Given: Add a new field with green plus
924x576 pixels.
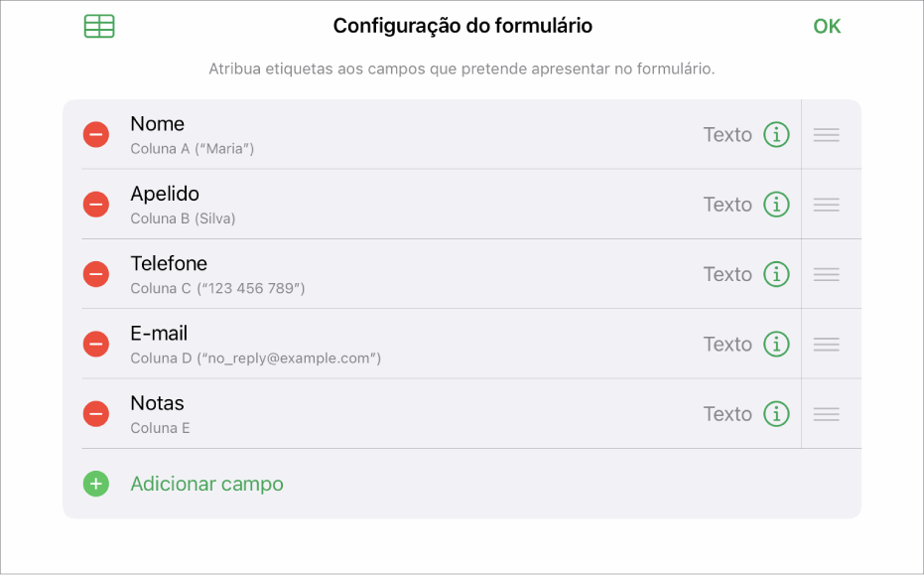Looking at the screenshot, I should coord(95,484).
